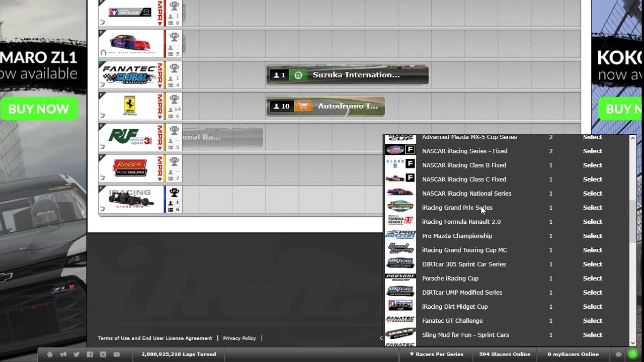Image resolution: width=644 pixels, height=362 pixels.
Task: Click iRacing Grand Prix series thumbnail
Action: pos(131,200)
